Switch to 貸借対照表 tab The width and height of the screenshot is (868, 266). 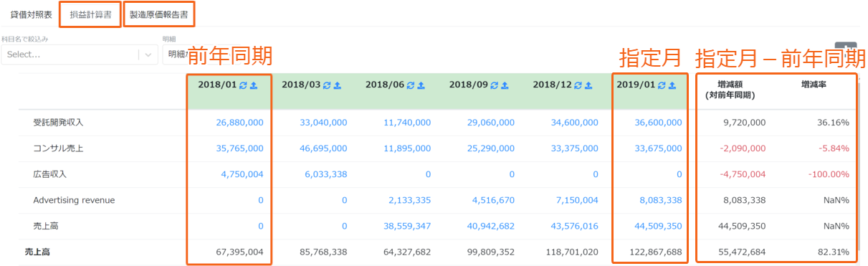(x=31, y=15)
